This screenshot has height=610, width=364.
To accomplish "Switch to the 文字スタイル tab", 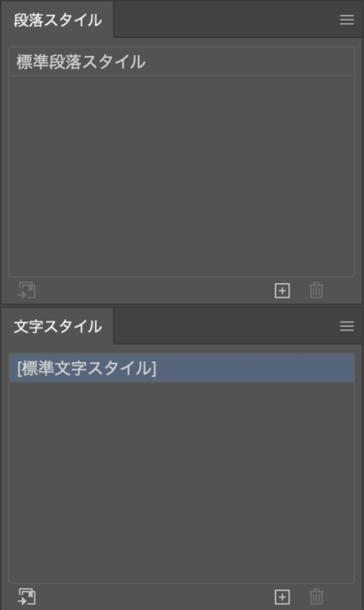I will pyautogui.click(x=58, y=327).
